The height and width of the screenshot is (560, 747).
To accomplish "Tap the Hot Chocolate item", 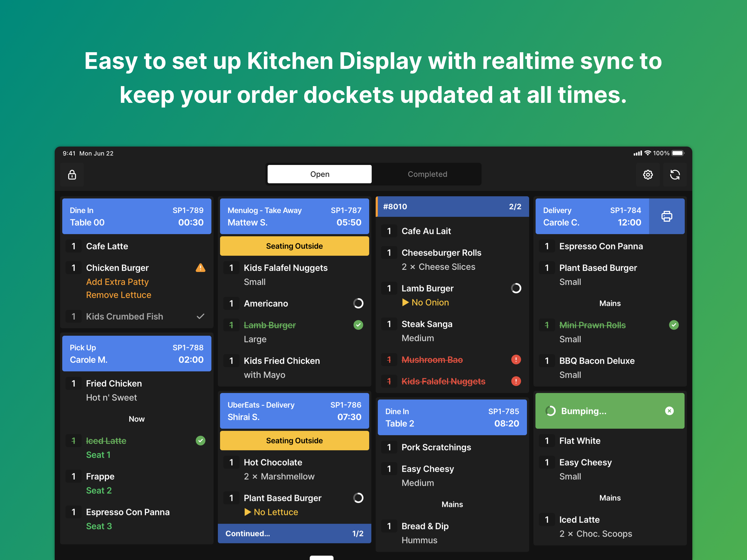I will tap(294, 469).
